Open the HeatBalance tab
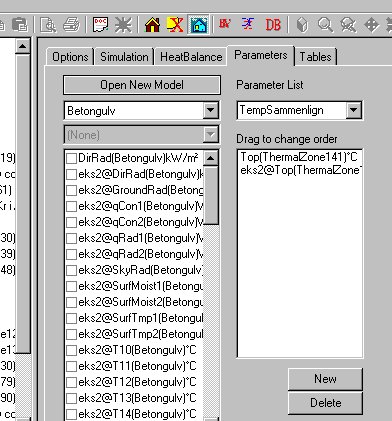 pos(191,57)
